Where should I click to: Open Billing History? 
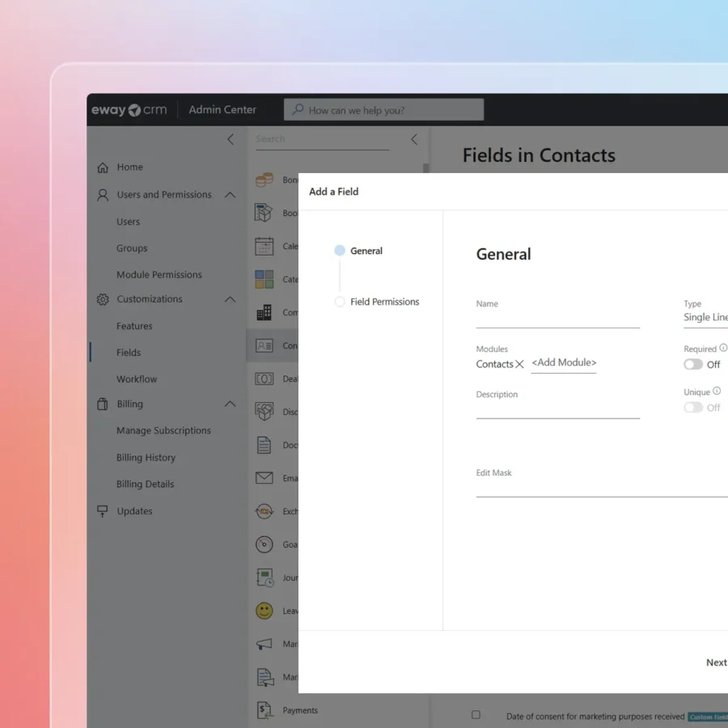pyautogui.click(x=146, y=458)
